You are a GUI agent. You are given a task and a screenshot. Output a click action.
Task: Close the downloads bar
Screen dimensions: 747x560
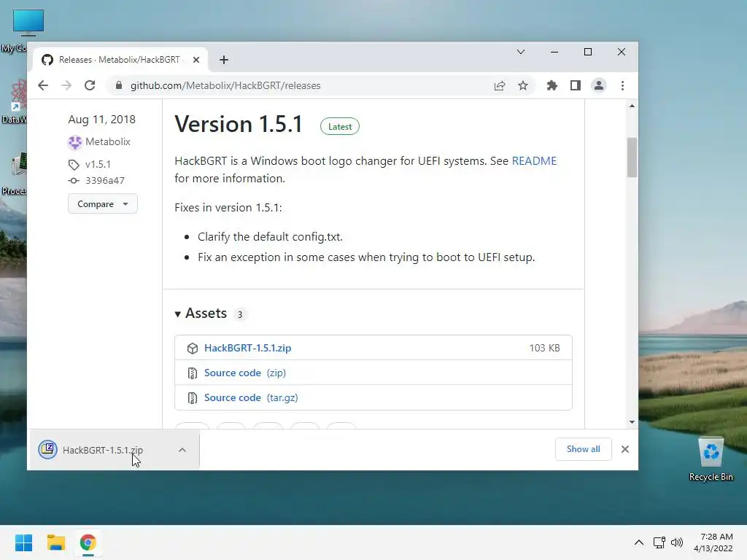pyautogui.click(x=625, y=449)
